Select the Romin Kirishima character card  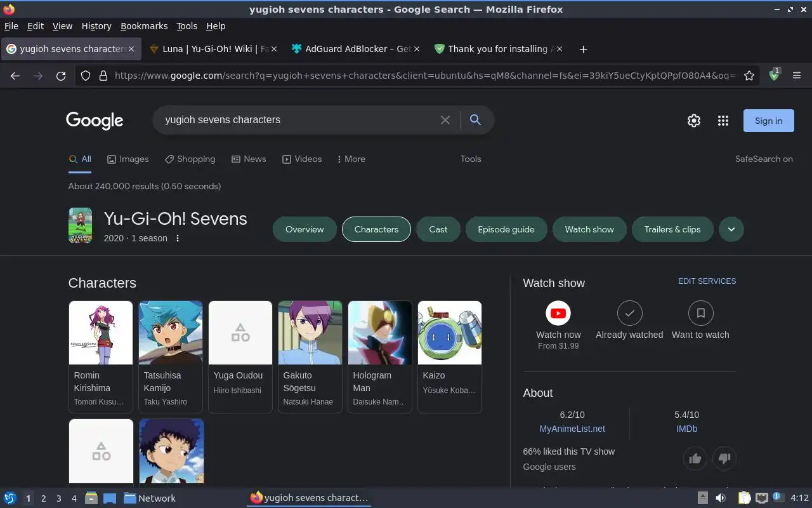click(101, 357)
